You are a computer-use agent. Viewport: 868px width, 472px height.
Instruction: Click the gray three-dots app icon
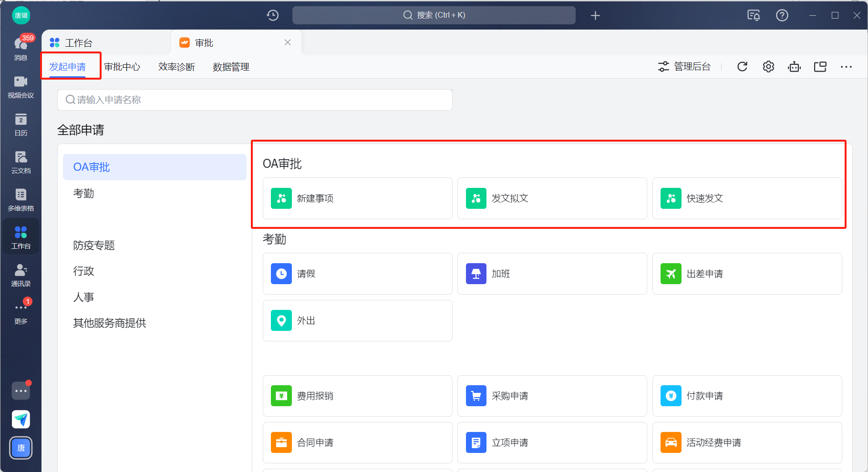coord(21,391)
